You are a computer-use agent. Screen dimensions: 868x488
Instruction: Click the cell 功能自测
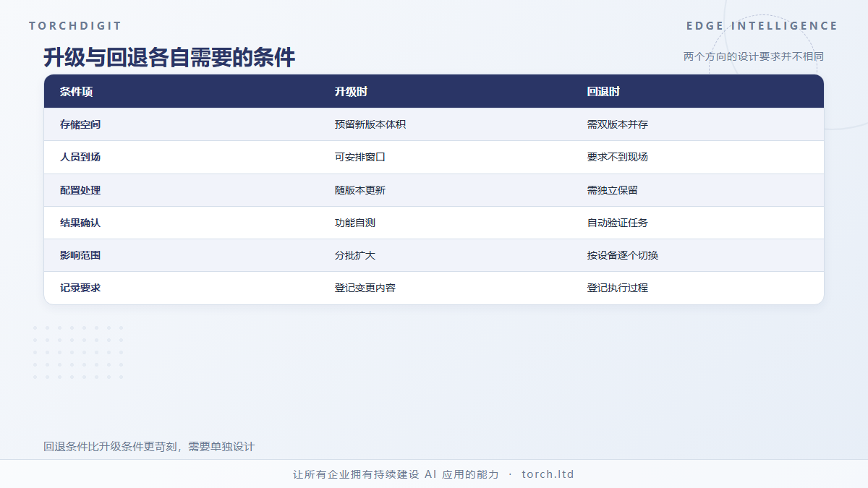pyautogui.click(x=355, y=223)
